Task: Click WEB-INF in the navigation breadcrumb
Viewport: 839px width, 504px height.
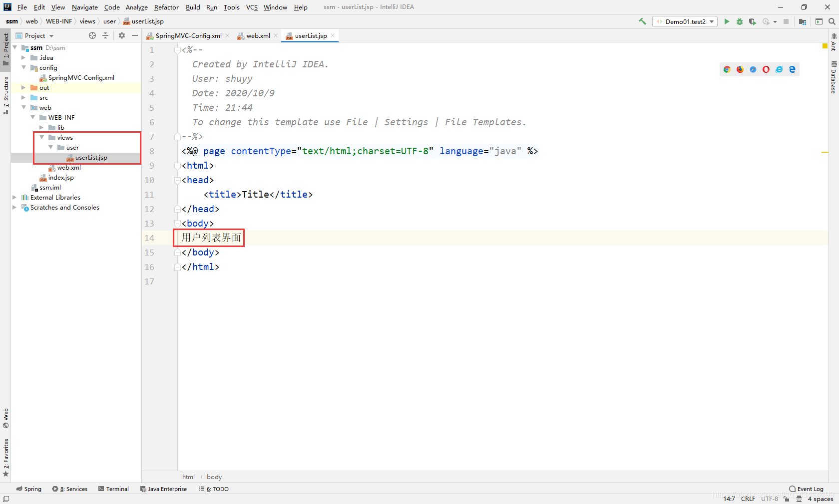Action: (59, 21)
